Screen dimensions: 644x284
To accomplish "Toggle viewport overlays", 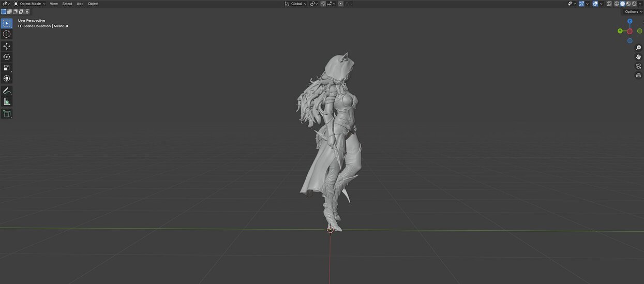I will (x=595, y=4).
